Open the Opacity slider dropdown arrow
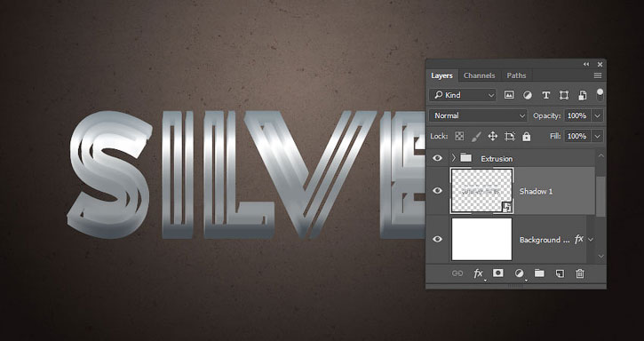 coord(597,115)
